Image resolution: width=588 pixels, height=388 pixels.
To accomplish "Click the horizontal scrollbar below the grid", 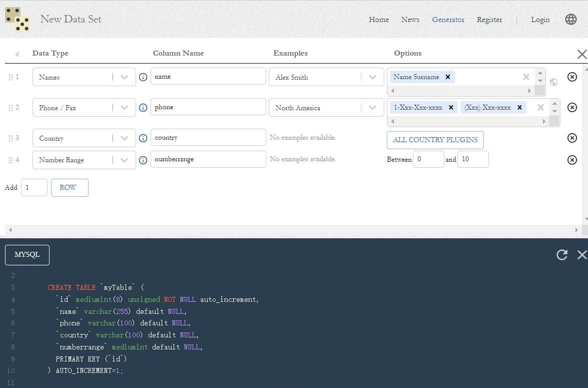I will [293, 230].
